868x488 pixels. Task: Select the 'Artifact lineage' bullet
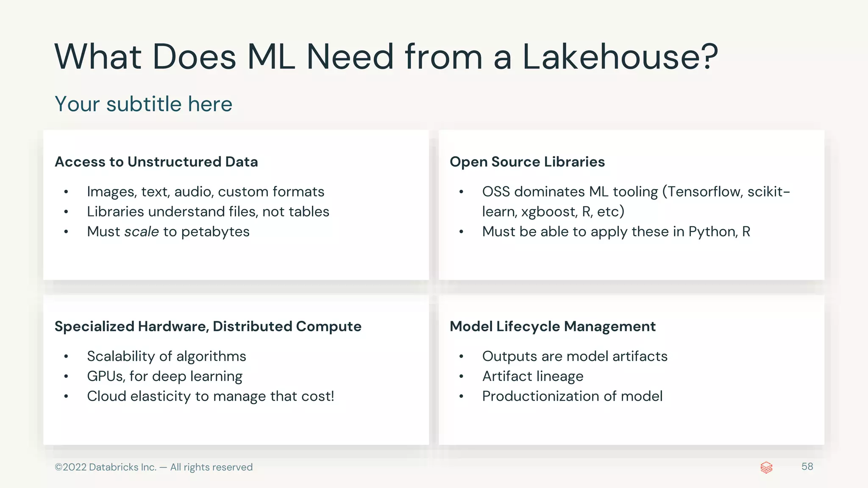533,376
